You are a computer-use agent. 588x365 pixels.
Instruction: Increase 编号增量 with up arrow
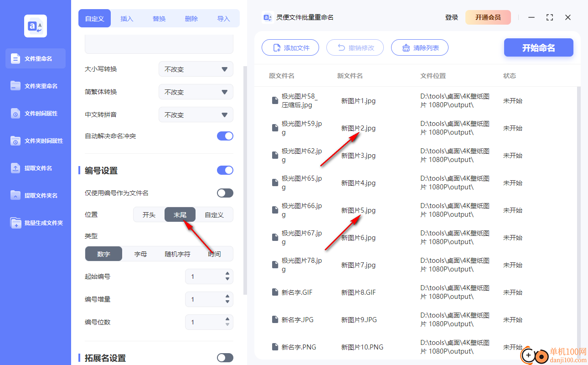pos(227,297)
